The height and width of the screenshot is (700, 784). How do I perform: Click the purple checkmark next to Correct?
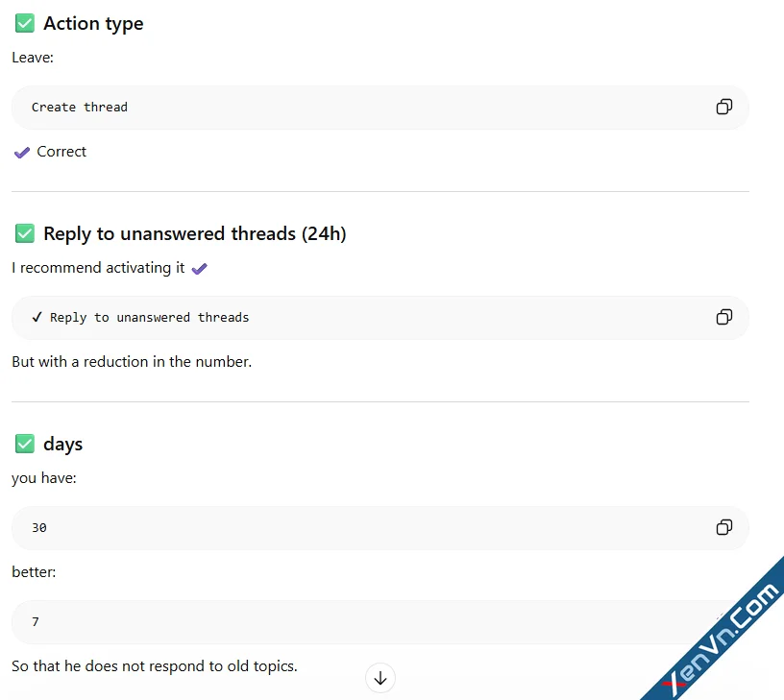(22, 153)
